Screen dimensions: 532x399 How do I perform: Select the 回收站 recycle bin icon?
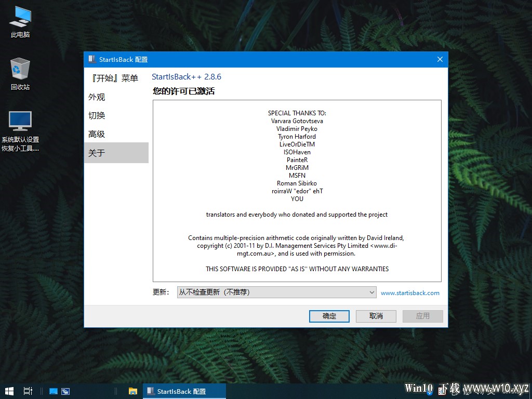[x=20, y=74]
